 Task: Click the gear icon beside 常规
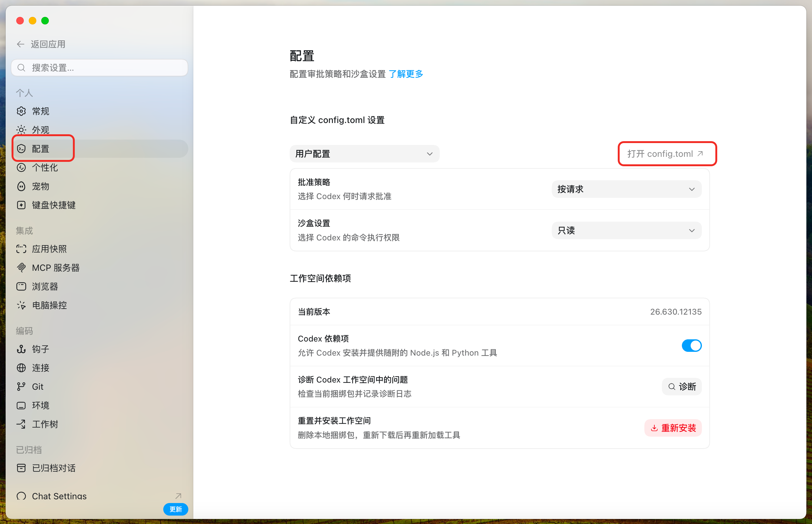pyautogui.click(x=21, y=111)
